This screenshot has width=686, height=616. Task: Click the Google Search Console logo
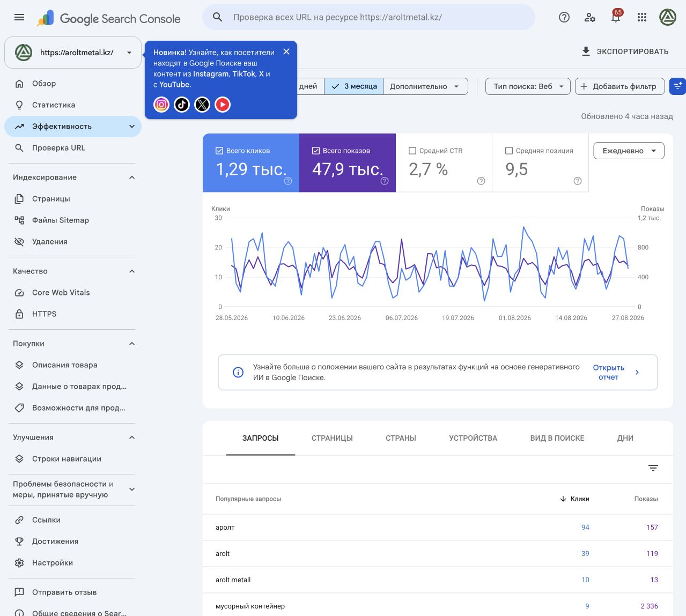(109, 19)
